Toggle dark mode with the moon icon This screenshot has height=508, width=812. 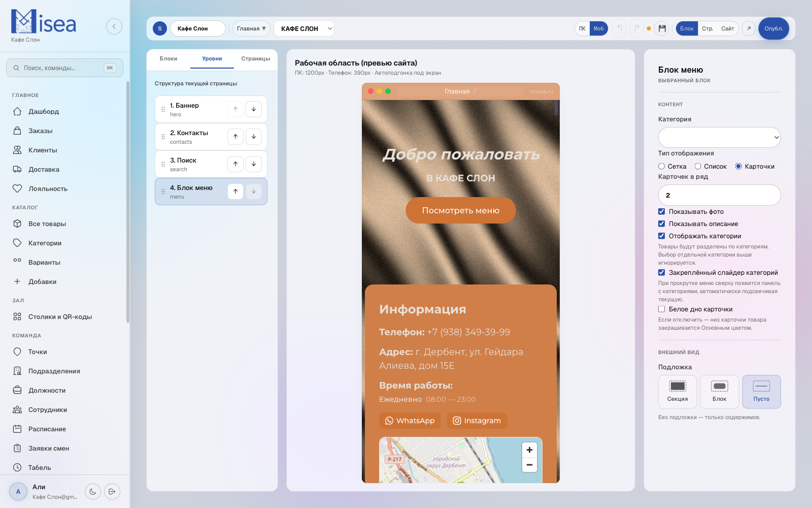[x=92, y=491]
